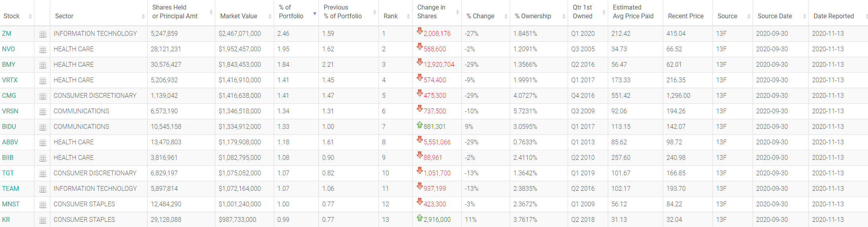Image resolution: width=868 pixels, height=227 pixels.
Task: Sort by Change in Shares column
Action: pyautogui.click(x=431, y=12)
